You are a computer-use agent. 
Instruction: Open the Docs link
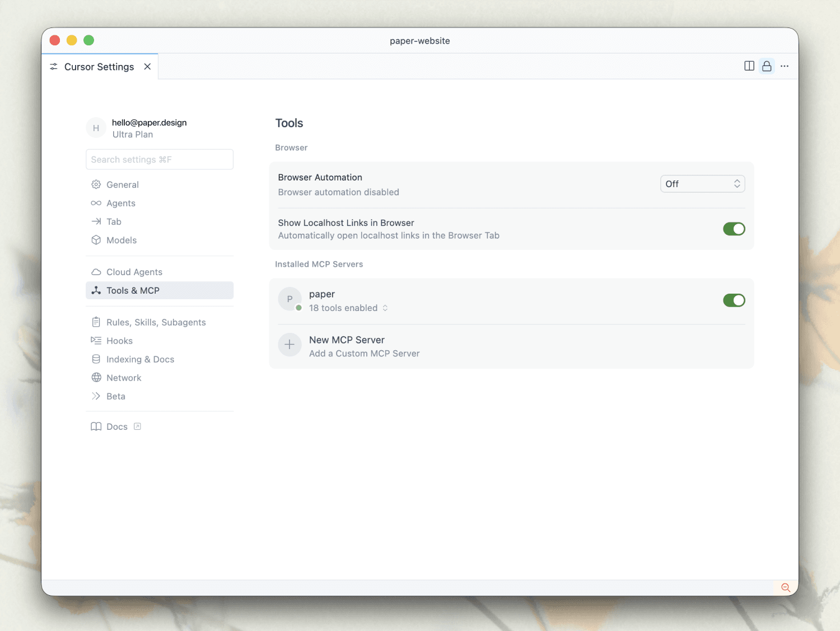click(116, 426)
